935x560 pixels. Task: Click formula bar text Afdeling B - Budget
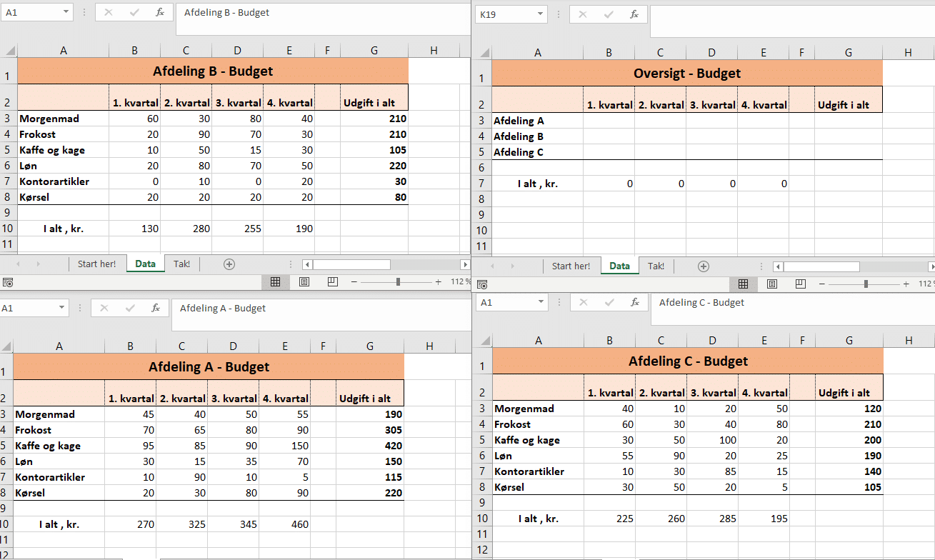(x=226, y=12)
